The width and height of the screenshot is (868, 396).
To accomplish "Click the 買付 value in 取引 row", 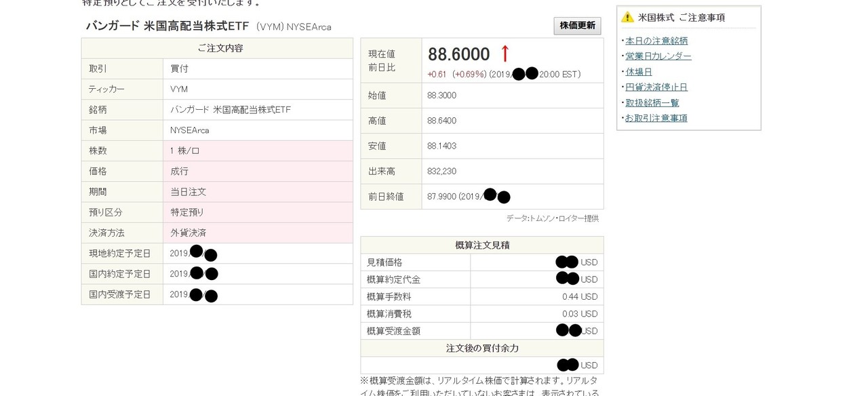I will click(x=180, y=68).
